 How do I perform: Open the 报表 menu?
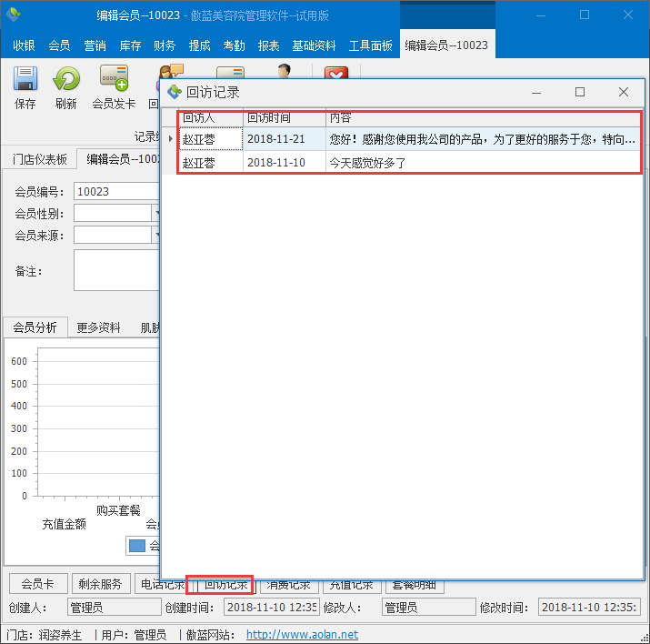tap(268, 45)
